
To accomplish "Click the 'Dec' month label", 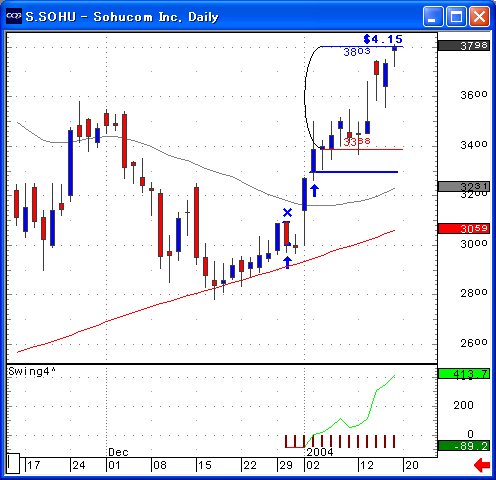I will (118, 452).
